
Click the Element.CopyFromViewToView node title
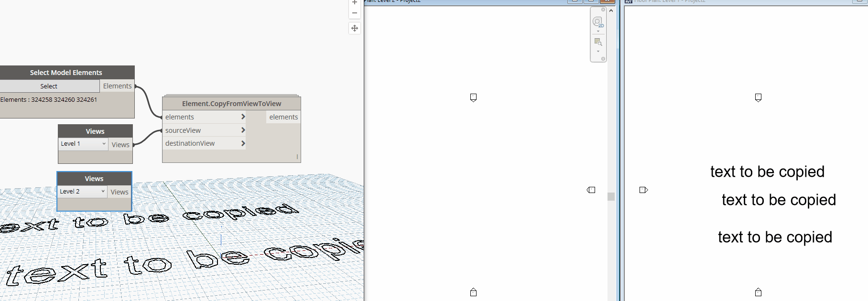pos(231,104)
